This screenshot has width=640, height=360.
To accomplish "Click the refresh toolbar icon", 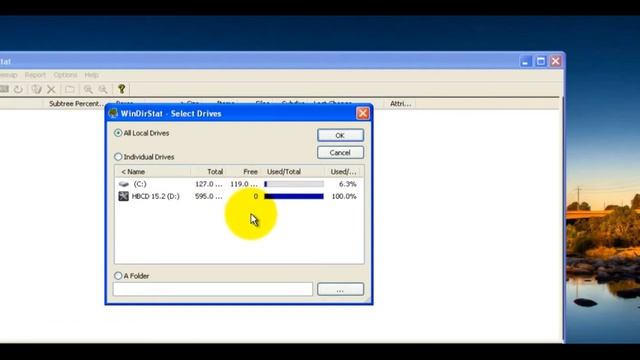I will [18, 89].
